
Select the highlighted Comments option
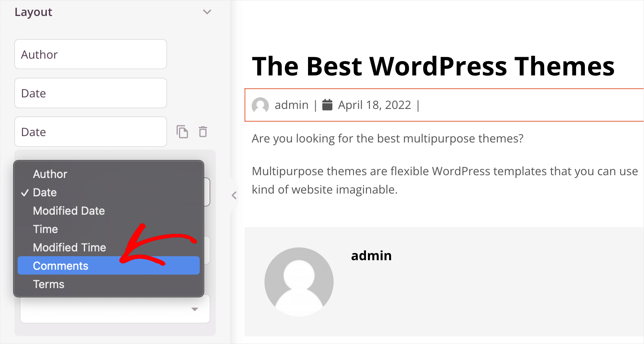(109, 266)
